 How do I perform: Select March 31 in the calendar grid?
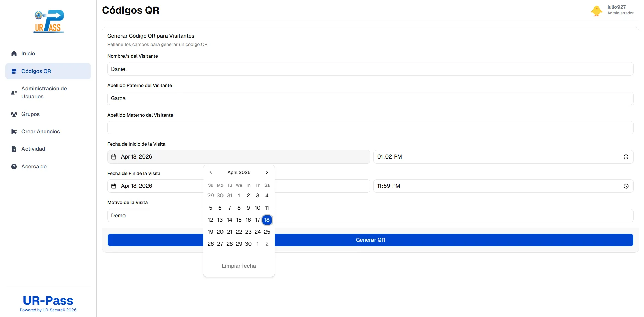230,196
